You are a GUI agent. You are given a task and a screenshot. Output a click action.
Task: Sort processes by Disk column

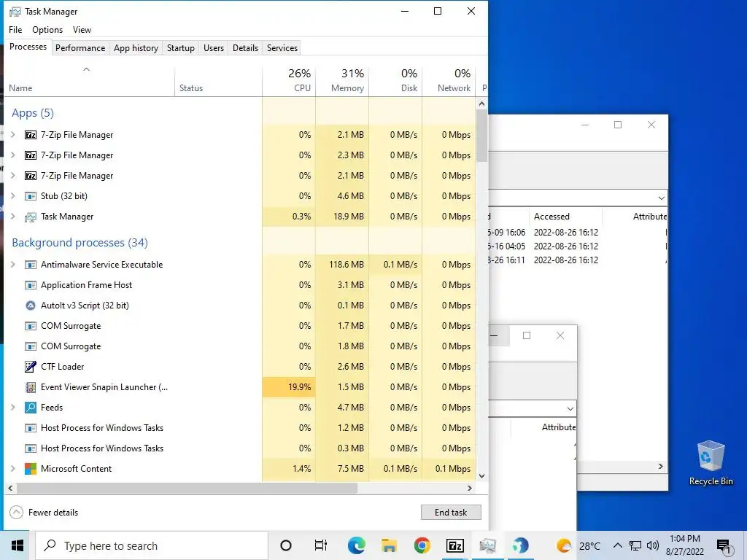click(395, 80)
